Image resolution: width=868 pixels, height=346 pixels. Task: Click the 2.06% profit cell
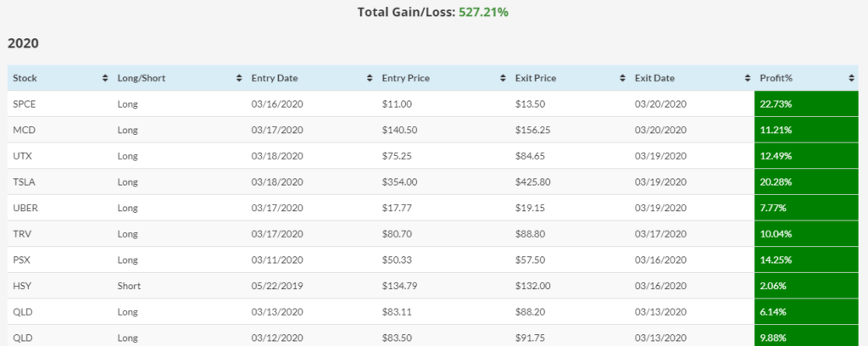coord(807,286)
